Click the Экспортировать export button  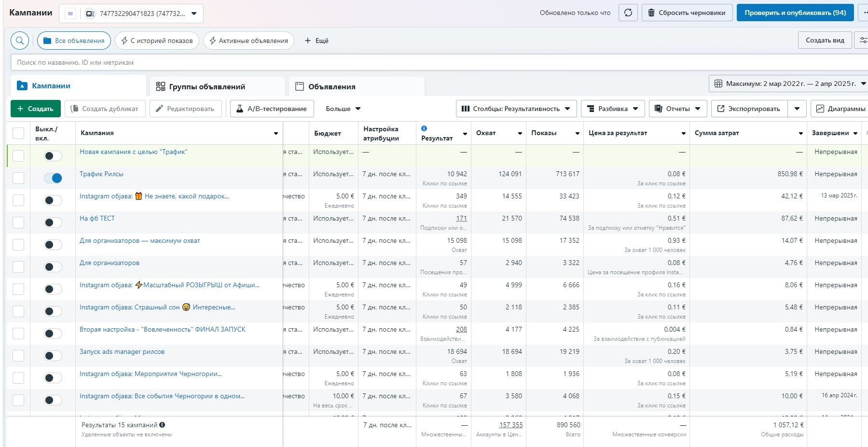749,109
